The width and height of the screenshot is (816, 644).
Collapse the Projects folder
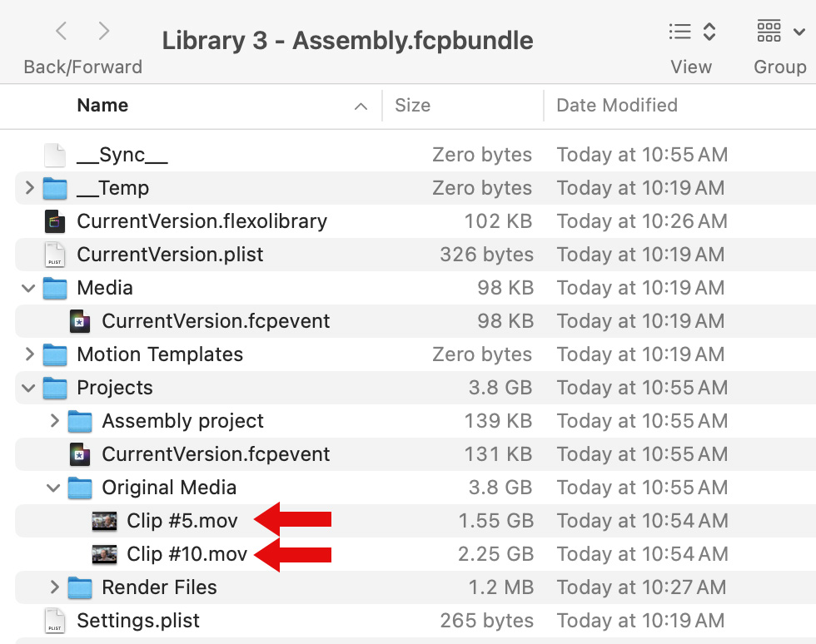coord(30,388)
